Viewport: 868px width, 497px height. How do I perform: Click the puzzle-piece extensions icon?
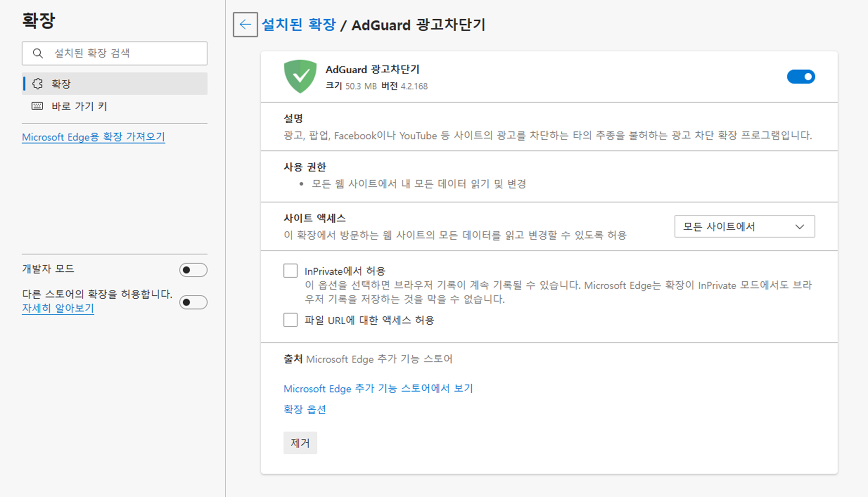click(x=38, y=84)
